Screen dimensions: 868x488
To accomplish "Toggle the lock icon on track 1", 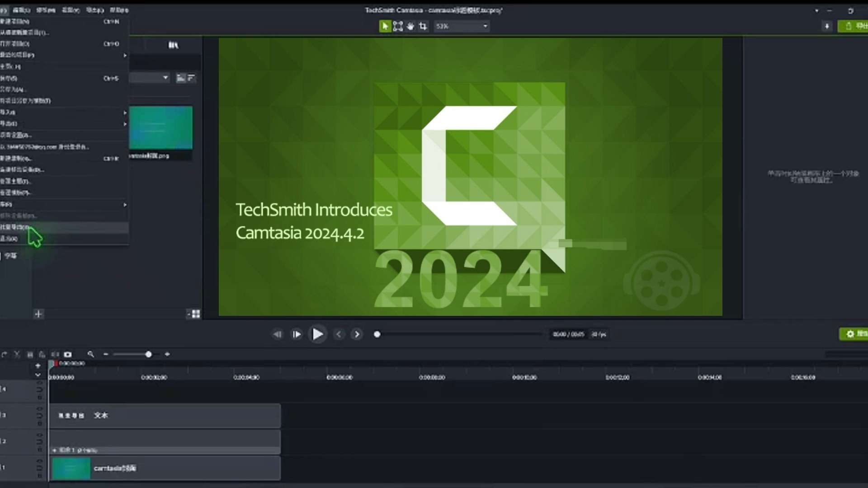I will pyautogui.click(x=39, y=476).
